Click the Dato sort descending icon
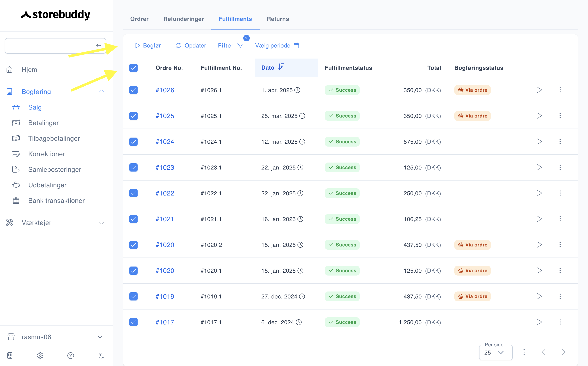This screenshot has width=588, height=366. click(x=281, y=67)
